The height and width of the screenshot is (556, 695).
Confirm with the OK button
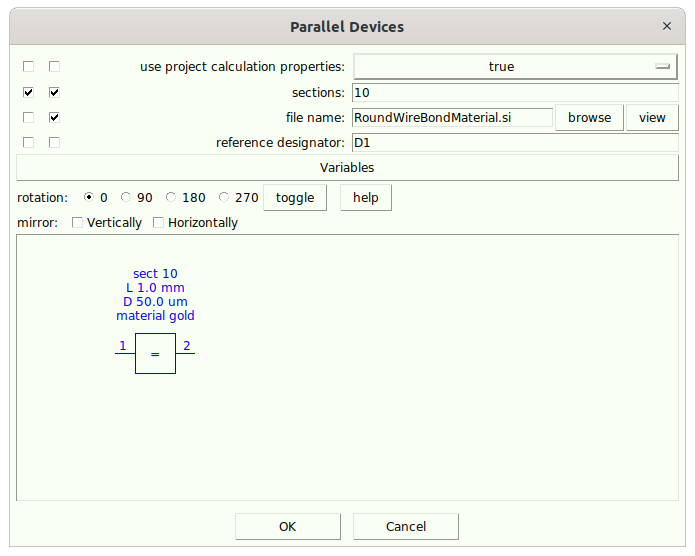[288, 527]
